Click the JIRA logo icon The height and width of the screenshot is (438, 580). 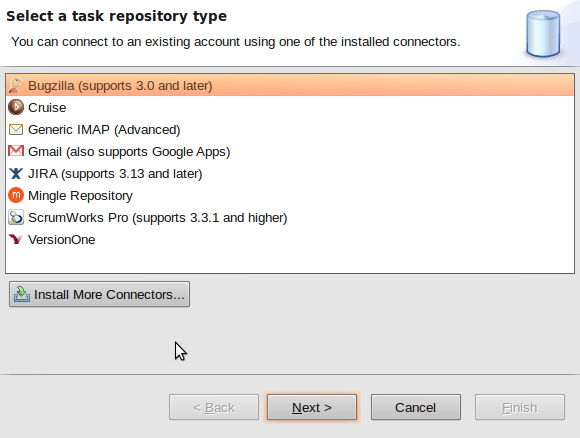point(16,173)
